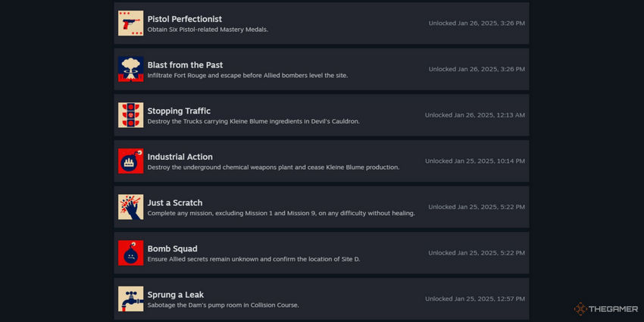644x322 pixels.
Task: Select the Bomb Squad bomb icon
Action: [x=130, y=253]
